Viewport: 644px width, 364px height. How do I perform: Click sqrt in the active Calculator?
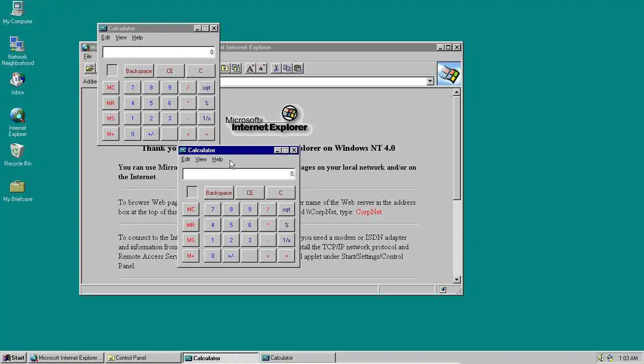(286, 209)
